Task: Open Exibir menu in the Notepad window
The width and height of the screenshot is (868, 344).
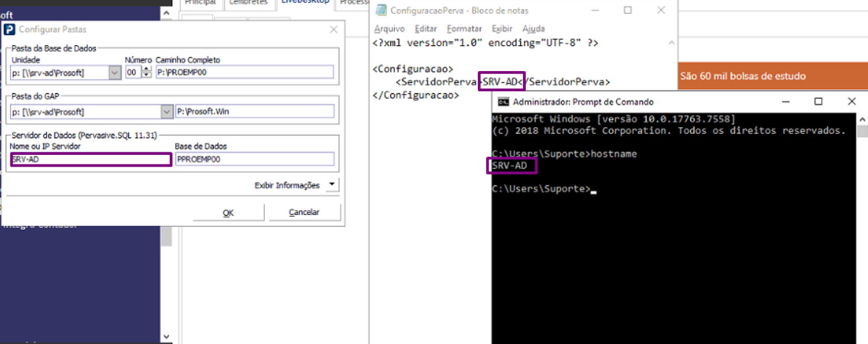Action: coord(502,28)
